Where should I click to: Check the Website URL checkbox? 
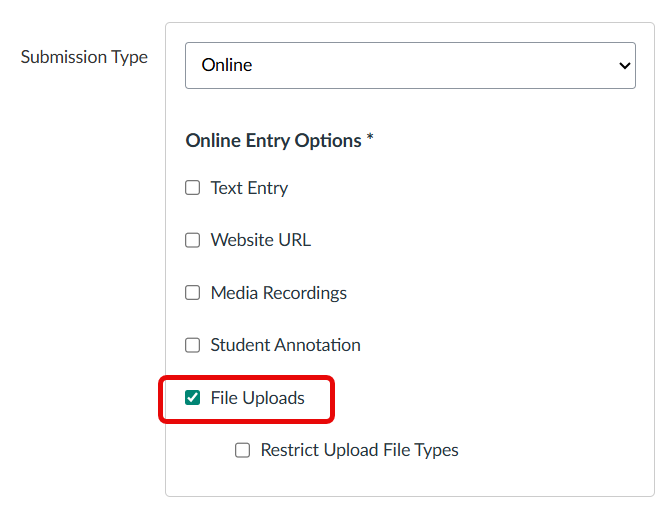tap(193, 240)
